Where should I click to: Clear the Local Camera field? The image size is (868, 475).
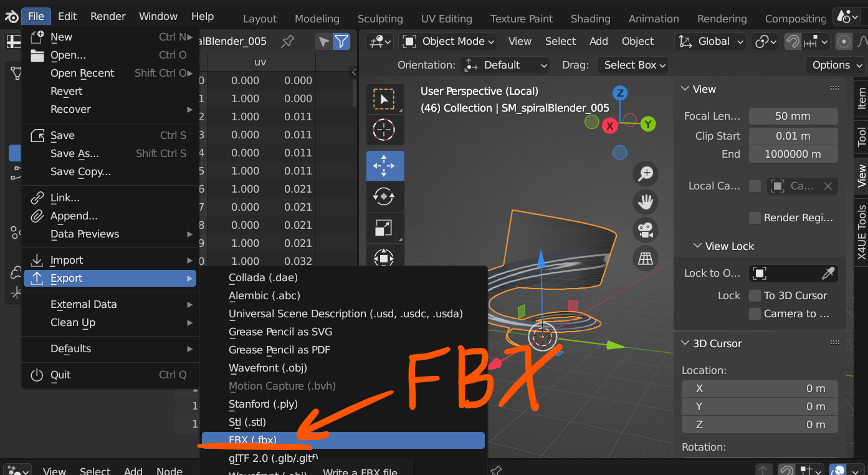tap(827, 186)
